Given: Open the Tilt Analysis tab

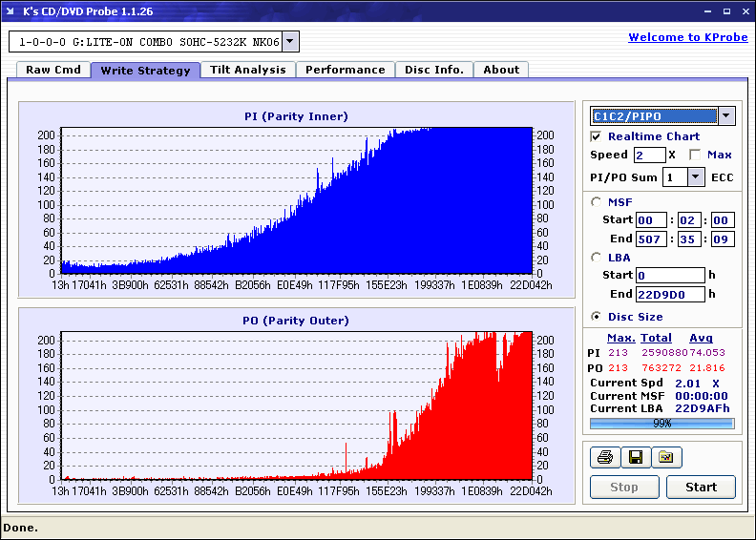Looking at the screenshot, I should 248,70.
